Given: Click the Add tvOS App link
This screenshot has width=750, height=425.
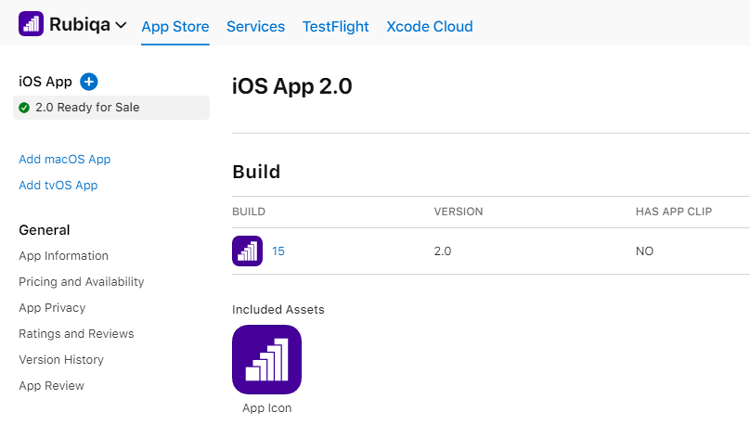Looking at the screenshot, I should (58, 185).
